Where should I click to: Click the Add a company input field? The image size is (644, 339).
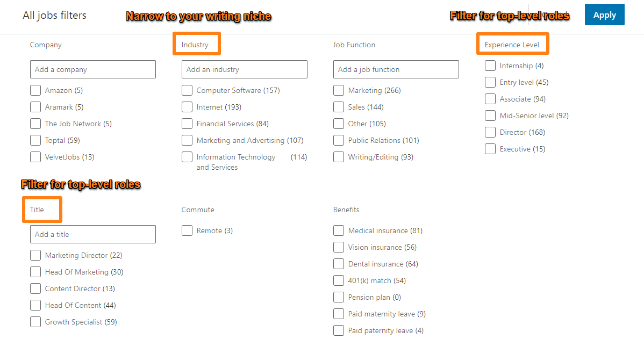pyautogui.click(x=92, y=69)
